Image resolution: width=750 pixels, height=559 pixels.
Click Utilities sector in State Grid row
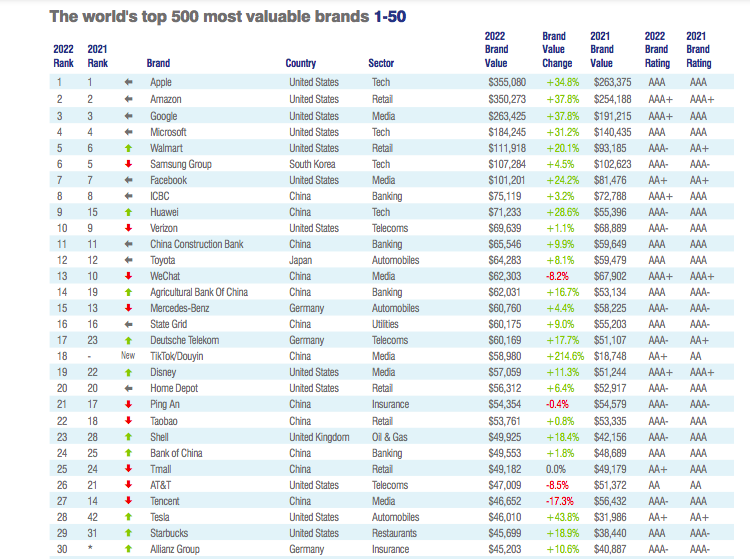(x=385, y=324)
